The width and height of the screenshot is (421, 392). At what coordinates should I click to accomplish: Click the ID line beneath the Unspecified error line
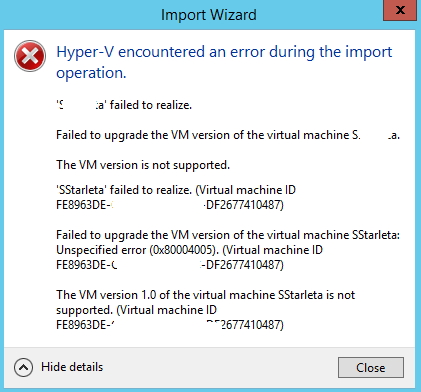pyautogui.click(x=170, y=265)
